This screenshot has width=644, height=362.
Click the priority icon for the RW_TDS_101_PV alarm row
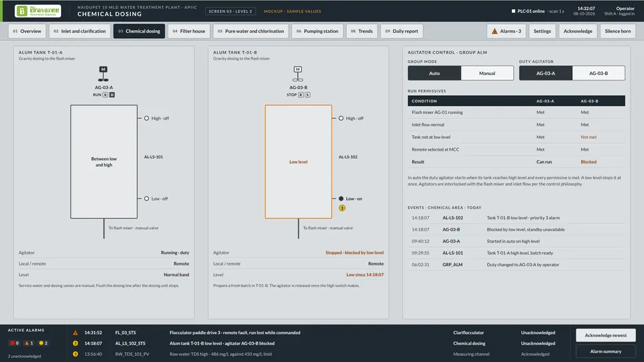(75, 354)
